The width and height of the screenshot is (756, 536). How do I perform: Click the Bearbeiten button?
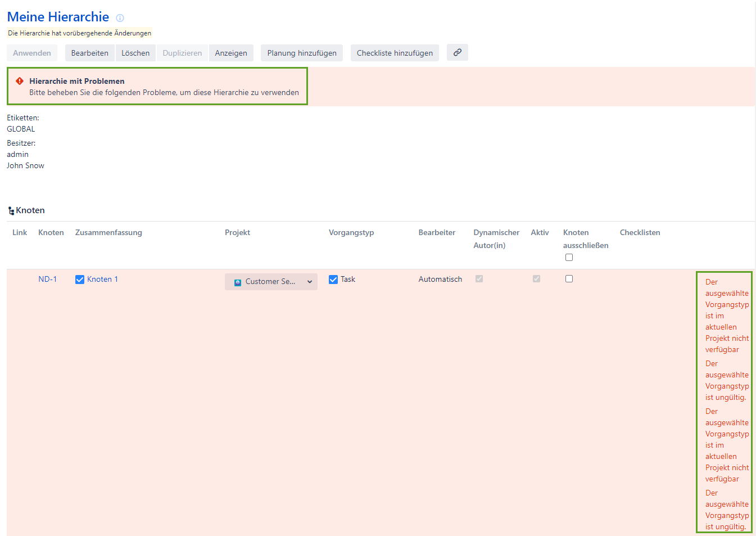pyautogui.click(x=90, y=53)
